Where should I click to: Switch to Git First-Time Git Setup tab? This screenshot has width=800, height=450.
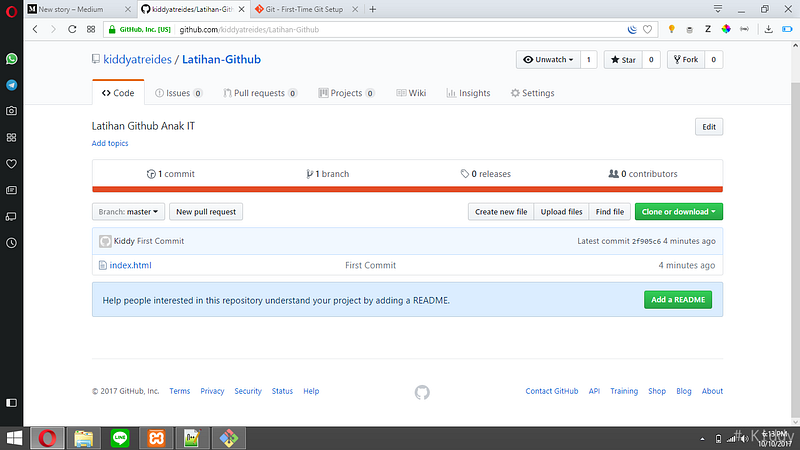(304, 9)
